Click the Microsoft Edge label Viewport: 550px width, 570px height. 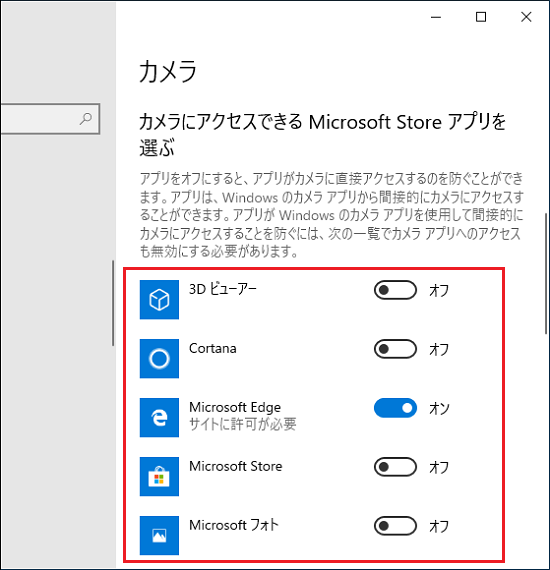(235, 407)
